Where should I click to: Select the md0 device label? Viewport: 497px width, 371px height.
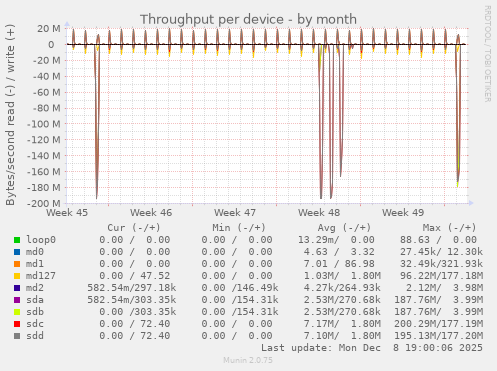[x=35, y=252]
